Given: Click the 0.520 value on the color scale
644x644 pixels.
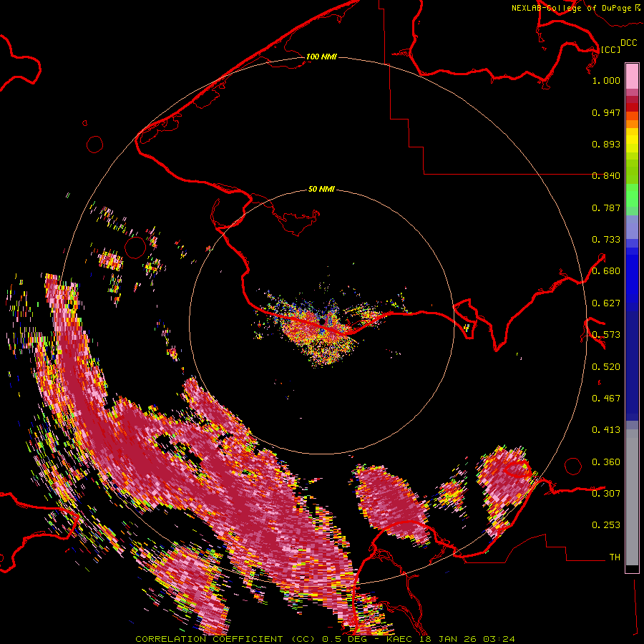Looking at the screenshot, I should pos(606,367).
